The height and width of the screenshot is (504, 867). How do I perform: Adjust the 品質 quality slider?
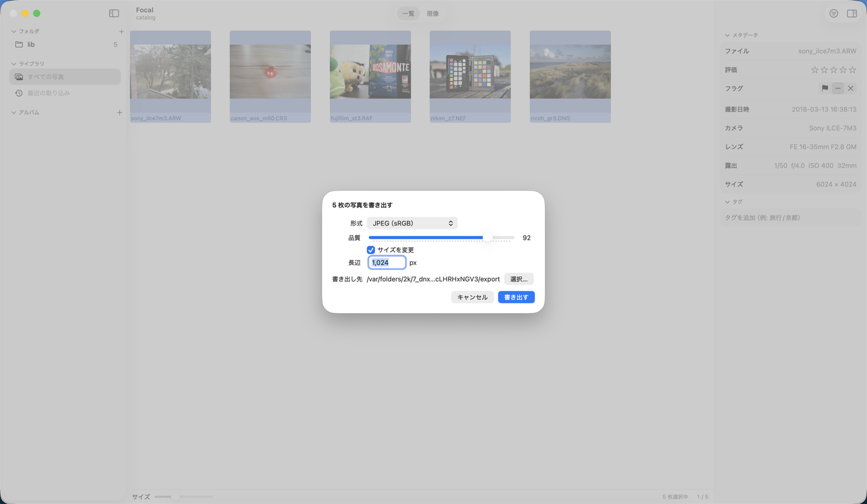[x=442, y=238]
